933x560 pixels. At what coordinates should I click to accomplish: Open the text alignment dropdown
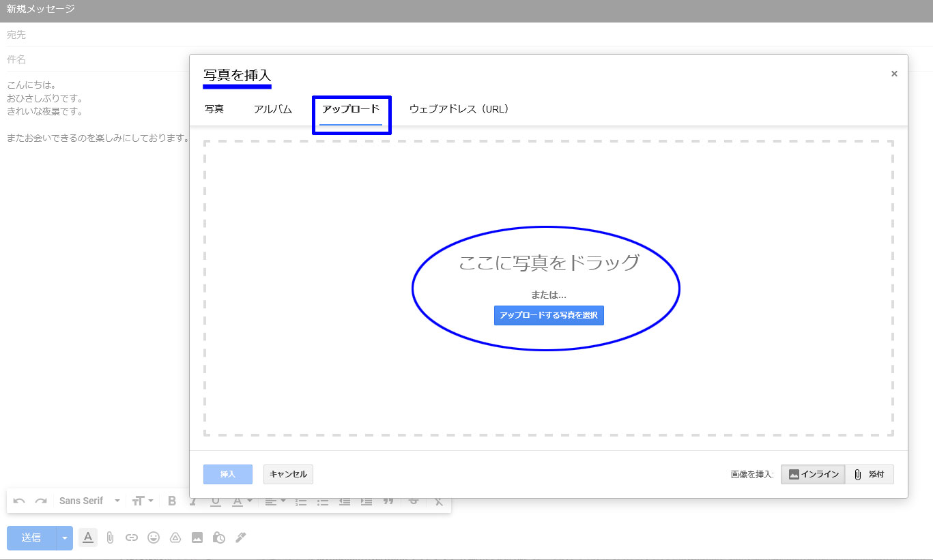coord(275,501)
